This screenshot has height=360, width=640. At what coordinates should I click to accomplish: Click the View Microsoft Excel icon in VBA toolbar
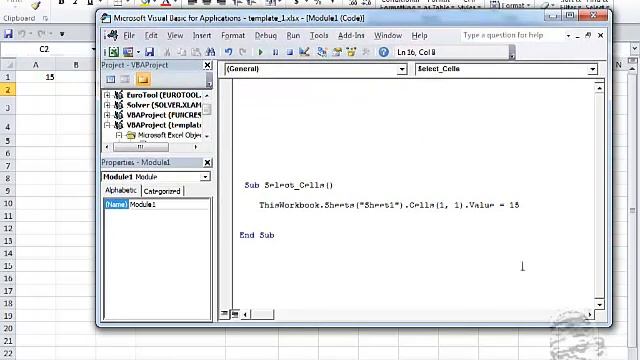(x=114, y=52)
